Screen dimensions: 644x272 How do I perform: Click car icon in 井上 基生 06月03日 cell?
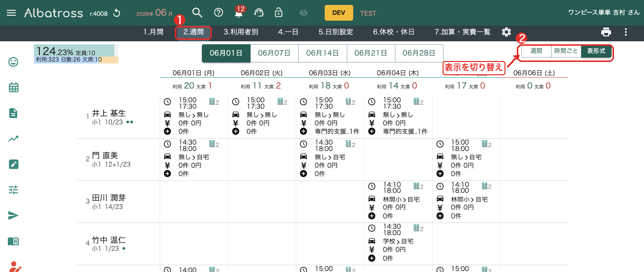coord(304,115)
